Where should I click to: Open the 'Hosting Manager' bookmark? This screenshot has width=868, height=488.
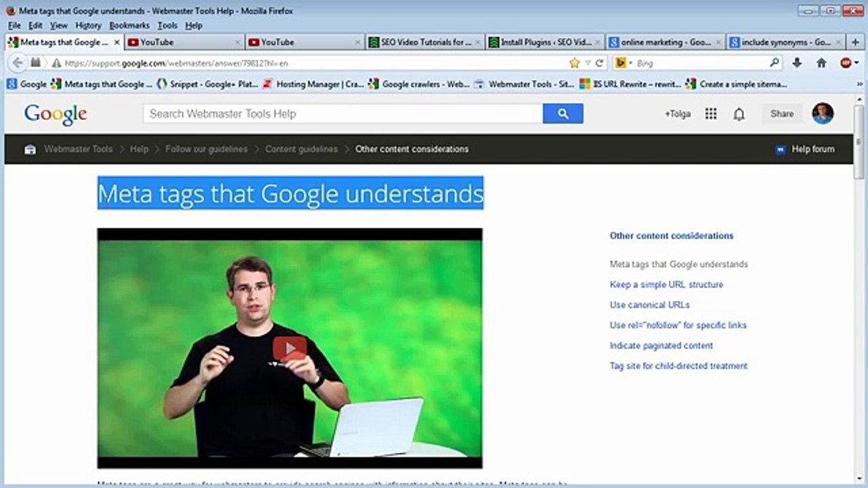point(313,84)
